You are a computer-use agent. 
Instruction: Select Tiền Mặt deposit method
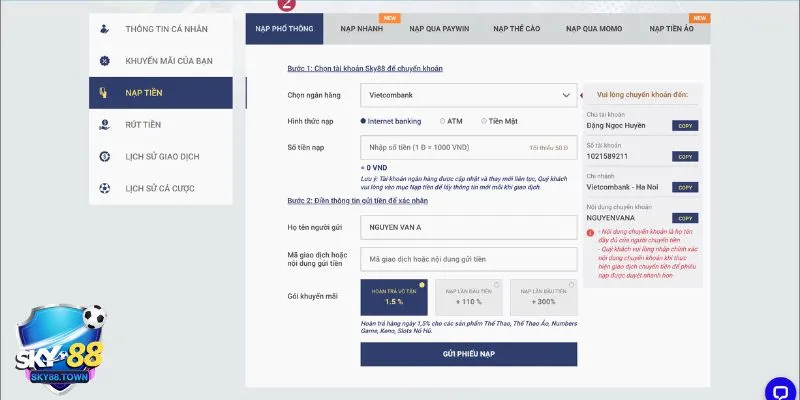(x=499, y=121)
